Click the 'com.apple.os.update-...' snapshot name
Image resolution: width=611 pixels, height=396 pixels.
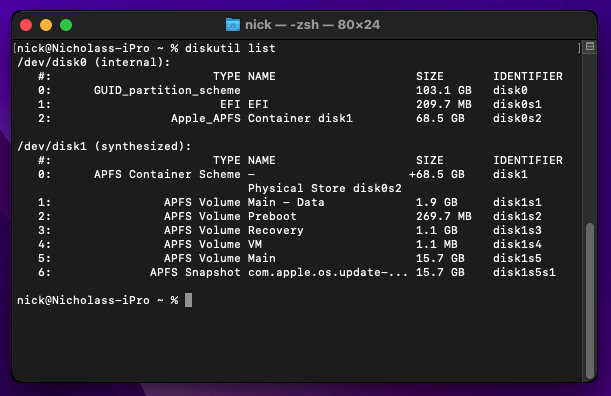328,272
